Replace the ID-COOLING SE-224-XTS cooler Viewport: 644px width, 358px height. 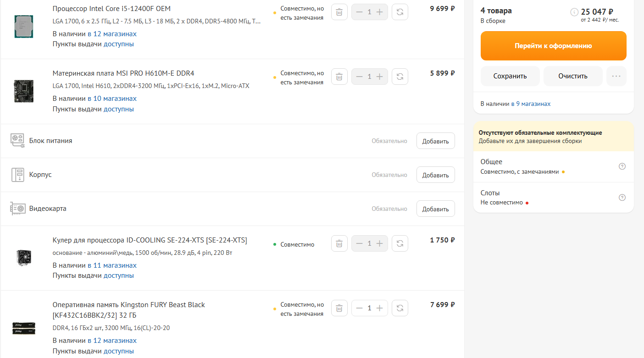(x=400, y=243)
